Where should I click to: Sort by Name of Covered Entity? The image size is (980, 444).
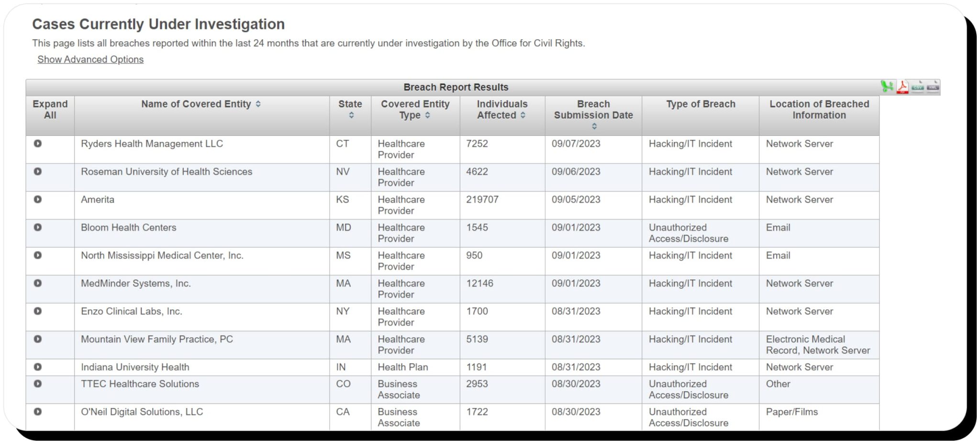tap(258, 104)
